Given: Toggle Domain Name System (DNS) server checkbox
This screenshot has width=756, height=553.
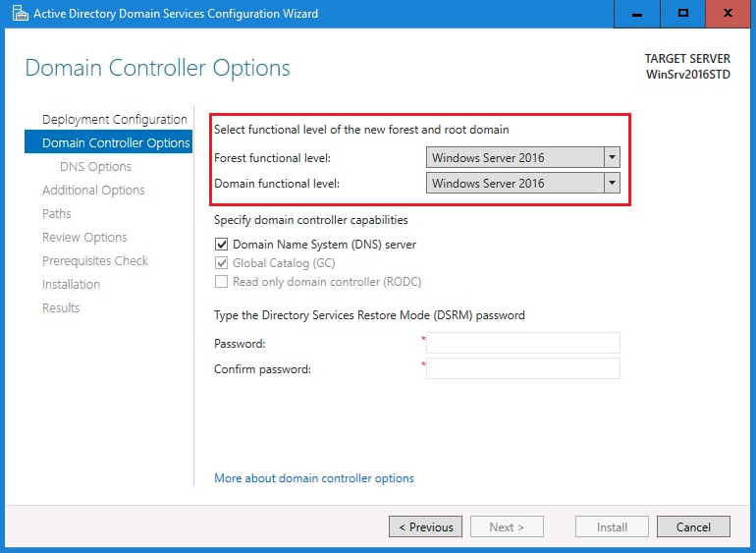Looking at the screenshot, I should tap(221, 245).
